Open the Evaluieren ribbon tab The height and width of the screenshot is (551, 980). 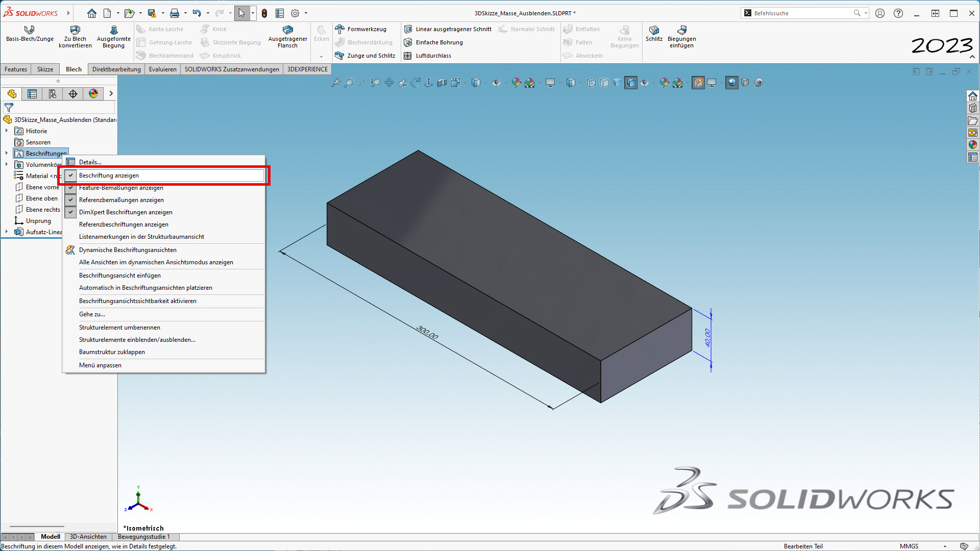tap(163, 69)
